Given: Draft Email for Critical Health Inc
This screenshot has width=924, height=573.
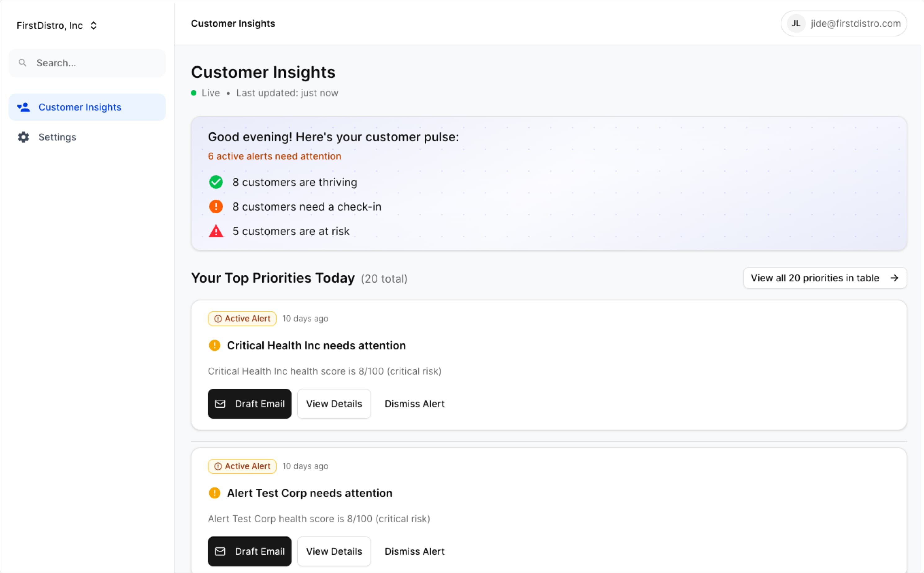Looking at the screenshot, I should (249, 404).
